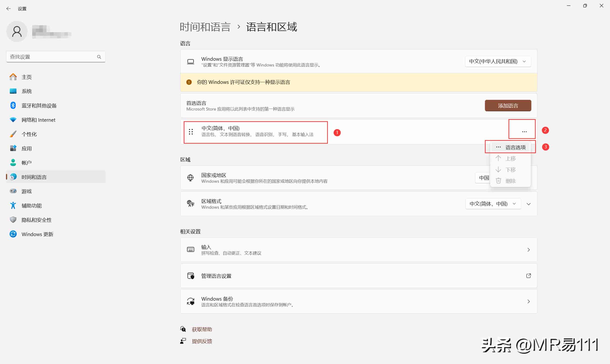Click the Windows 备份 sync icon
The image size is (610, 364).
pyautogui.click(x=191, y=301)
